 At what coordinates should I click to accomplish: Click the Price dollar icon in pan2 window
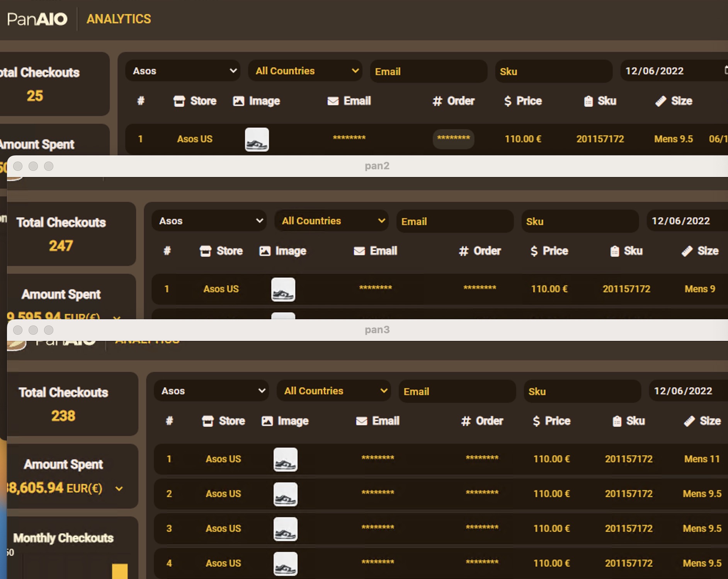[x=534, y=251]
